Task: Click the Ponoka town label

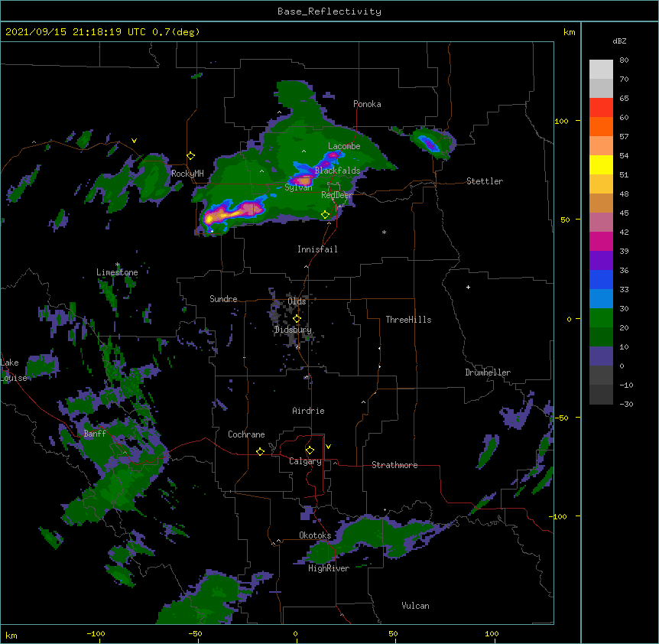Action: click(367, 104)
